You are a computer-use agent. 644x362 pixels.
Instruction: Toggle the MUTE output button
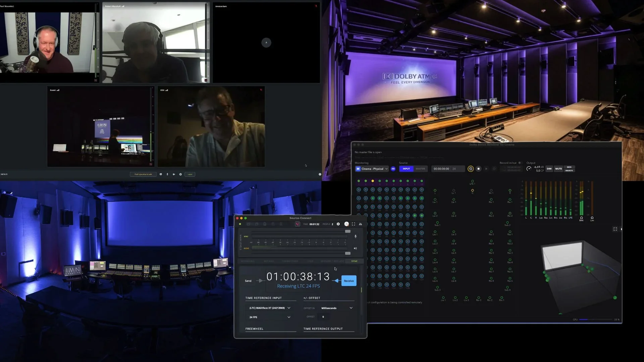click(558, 169)
